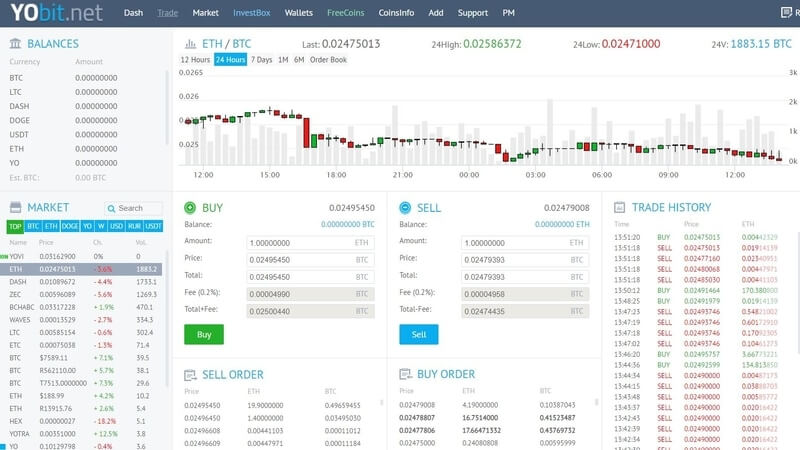Click the Sell Order list icon

tap(190, 376)
